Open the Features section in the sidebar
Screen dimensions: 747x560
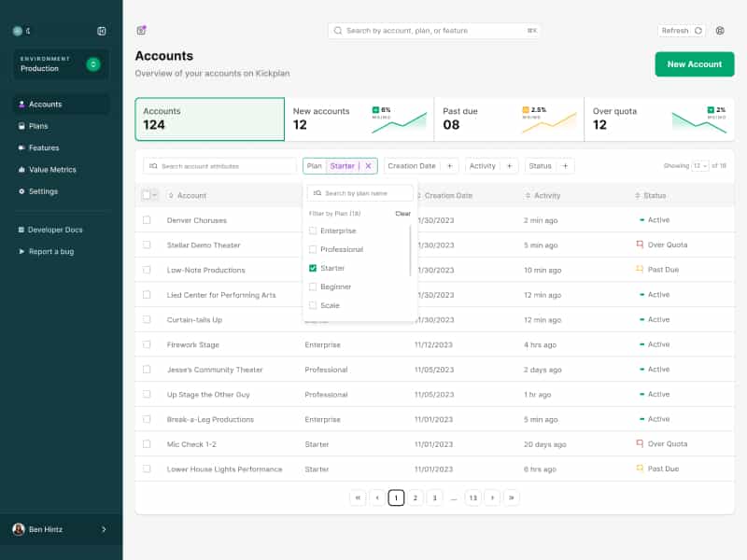(41, 146)
